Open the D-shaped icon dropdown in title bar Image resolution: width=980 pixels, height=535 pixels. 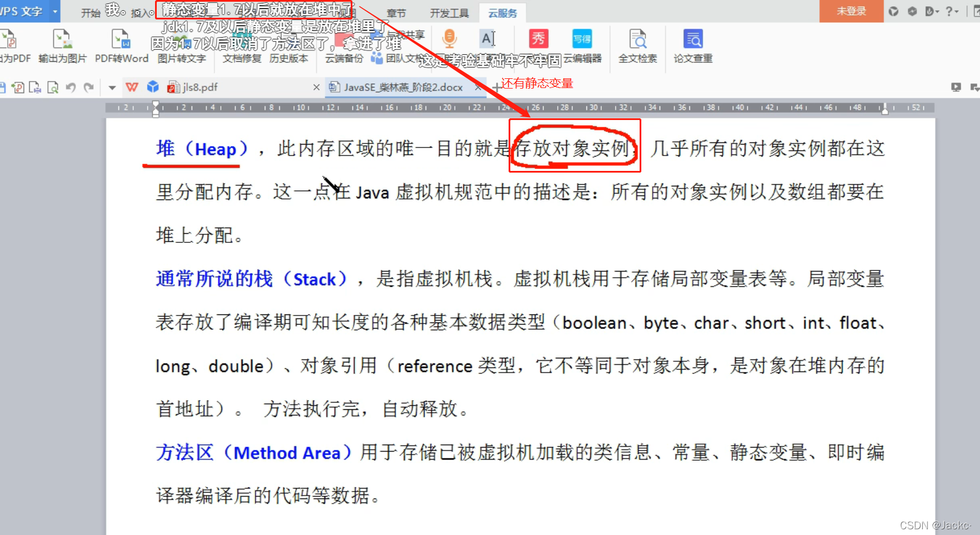coord(932,11)
